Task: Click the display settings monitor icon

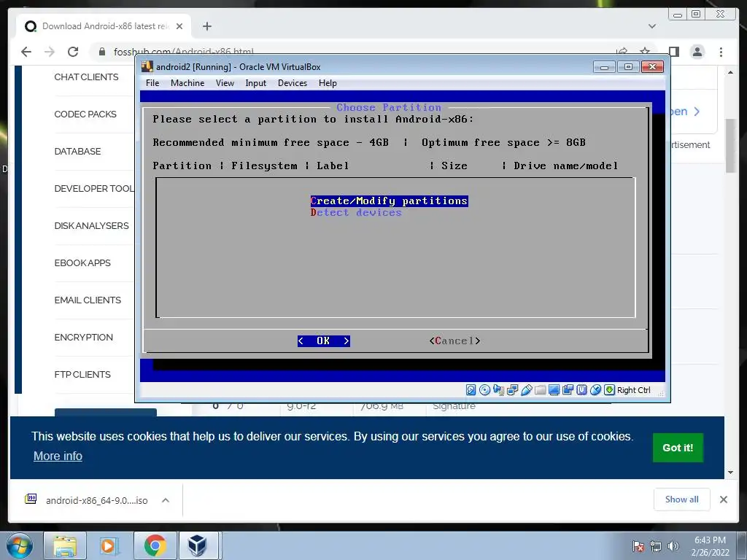Action: (554, 390)
